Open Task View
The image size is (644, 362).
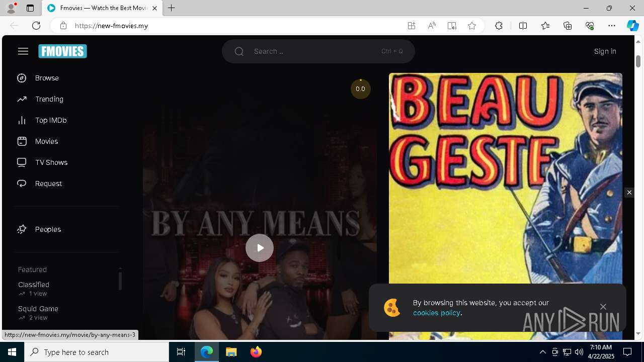(181, 352)
